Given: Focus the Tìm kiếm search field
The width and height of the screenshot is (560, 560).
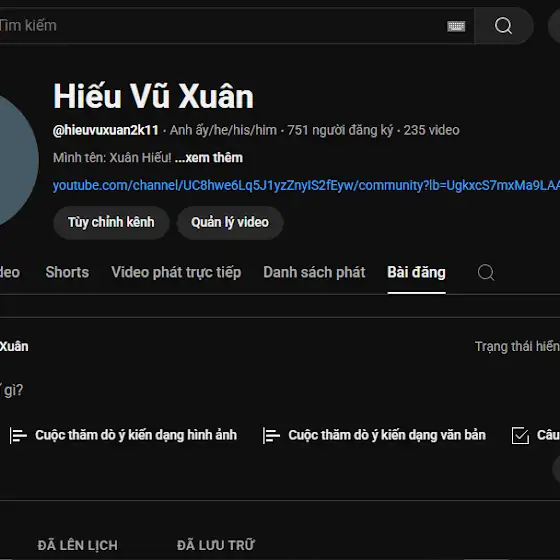Looking at the screenshot, I should coord(221,26).
